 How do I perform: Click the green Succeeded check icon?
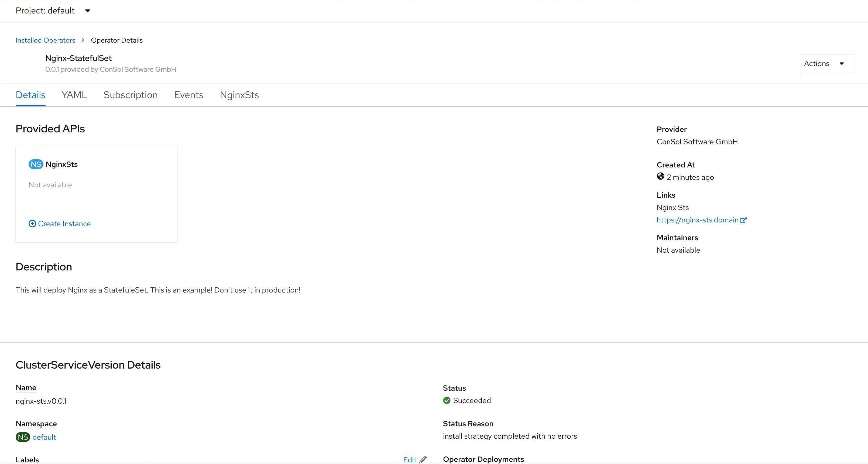pyautogui.click(x=447, y=401)
